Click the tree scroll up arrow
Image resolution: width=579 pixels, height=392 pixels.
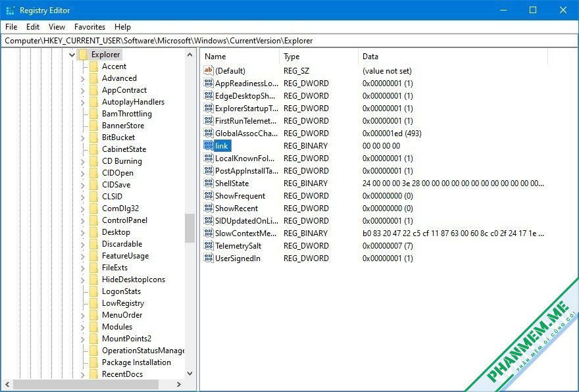[189, 55]
